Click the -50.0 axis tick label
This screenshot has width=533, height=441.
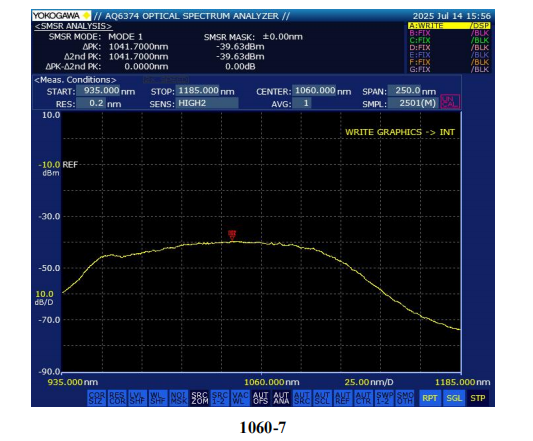49,268
